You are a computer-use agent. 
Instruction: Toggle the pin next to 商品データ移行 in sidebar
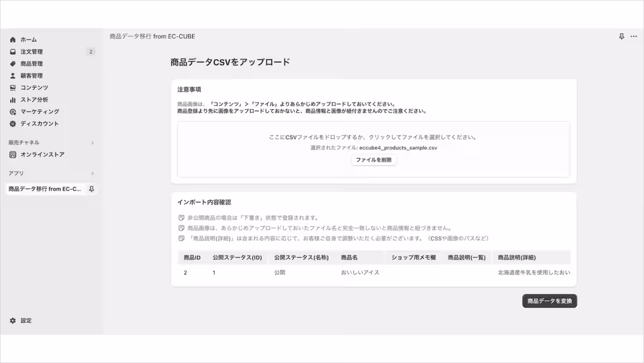point(92,189)
